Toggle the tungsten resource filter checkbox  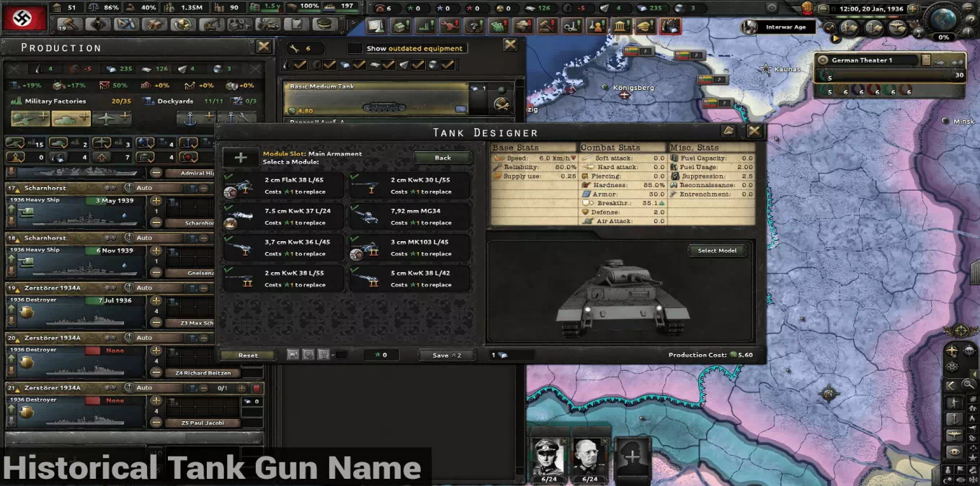pyautogui.click(x=419, y=65)
